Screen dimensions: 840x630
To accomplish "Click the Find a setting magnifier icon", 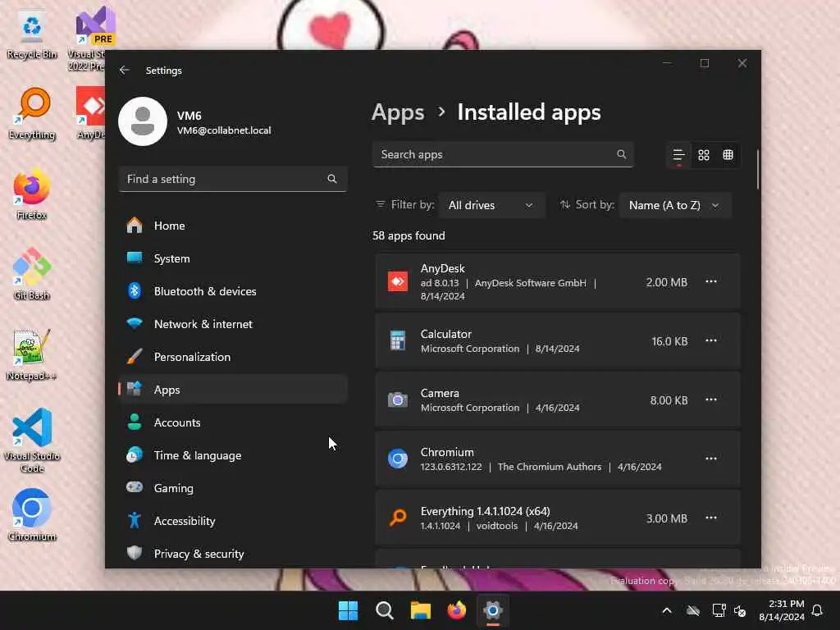I will [x=332, y=179].
